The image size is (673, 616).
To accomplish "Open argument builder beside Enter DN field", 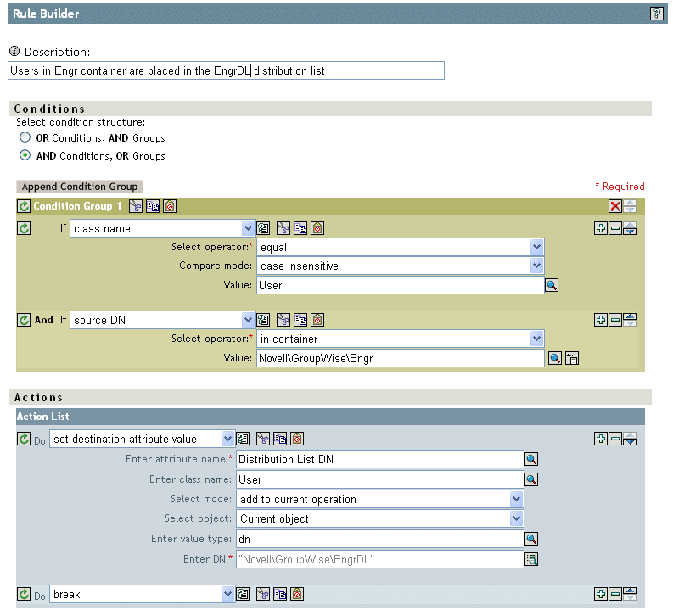I will [x=532, y=558].
